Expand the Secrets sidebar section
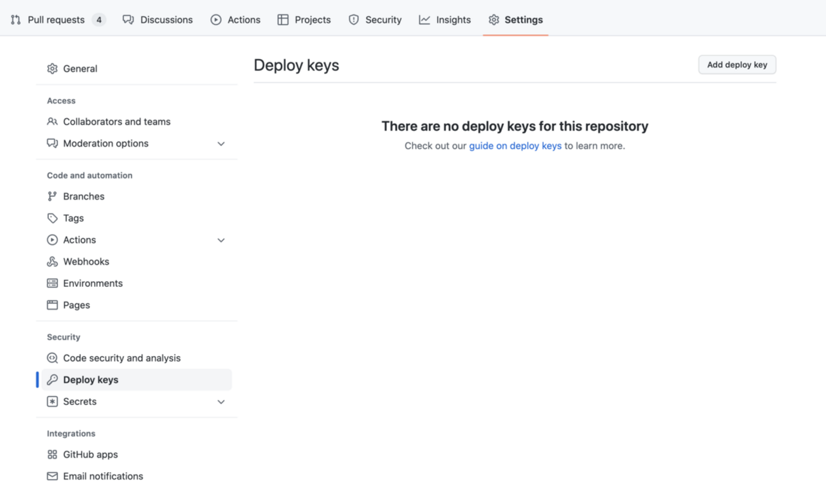The width and height of the screenshot is (826, 504). pos(221,401)
